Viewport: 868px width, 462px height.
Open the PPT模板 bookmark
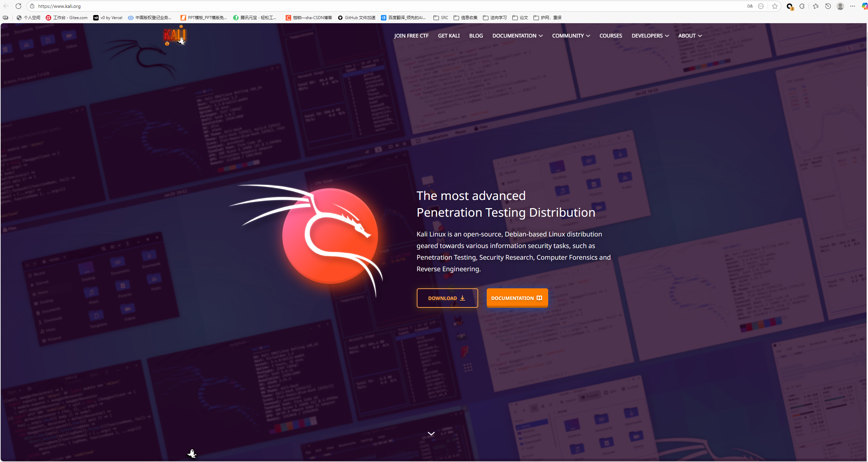pyautogui.click(x=204, y=18)
